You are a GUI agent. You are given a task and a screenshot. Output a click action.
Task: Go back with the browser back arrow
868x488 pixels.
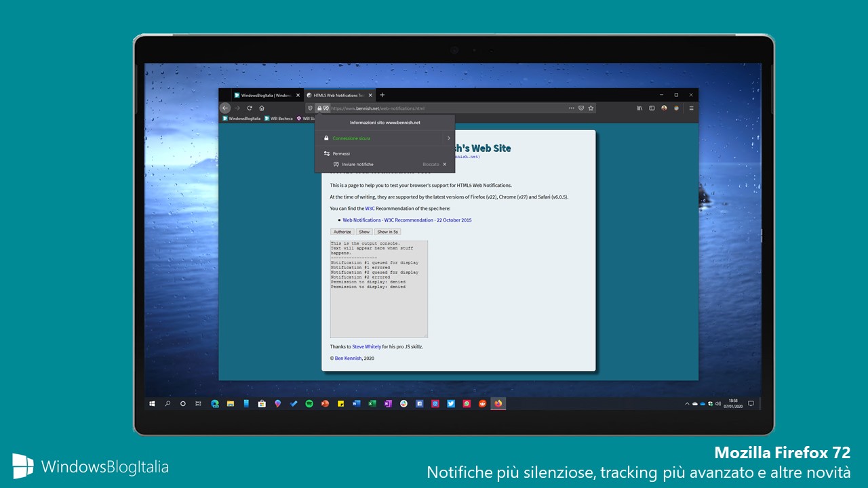pos(225,108)
